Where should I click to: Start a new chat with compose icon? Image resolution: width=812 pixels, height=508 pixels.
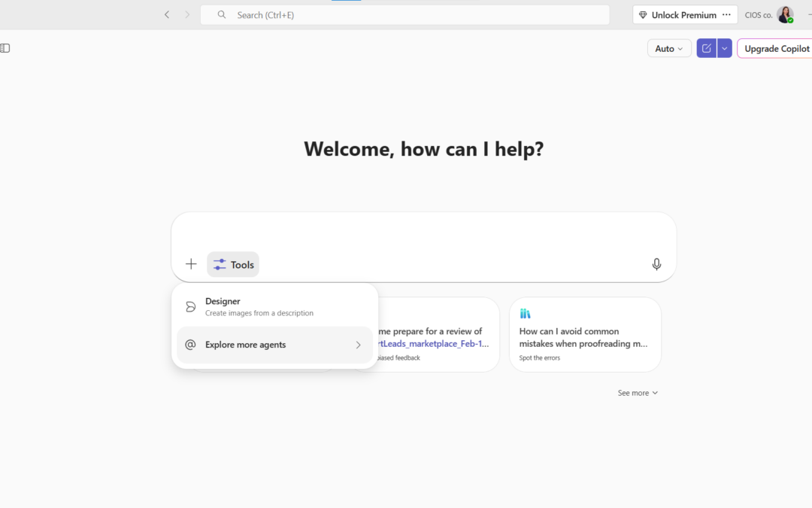[706, 48]
